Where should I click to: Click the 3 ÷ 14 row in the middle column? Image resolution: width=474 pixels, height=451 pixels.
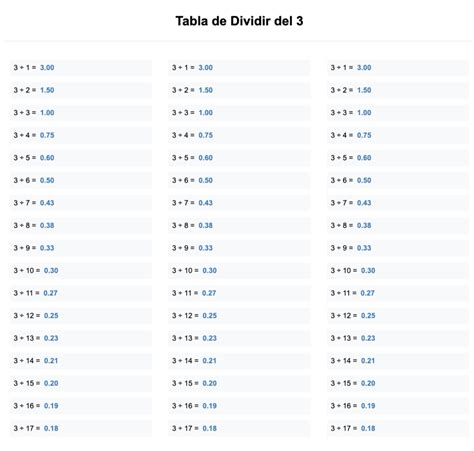(239, 361)
